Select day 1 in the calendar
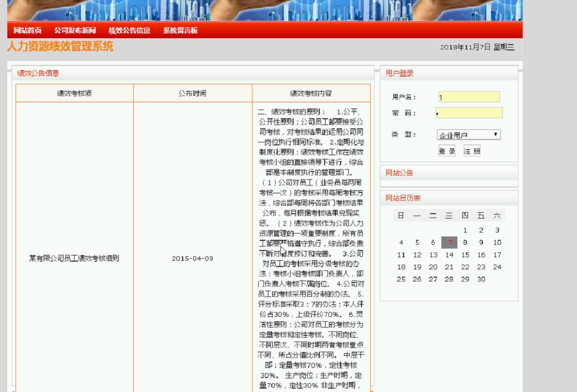577x392 pixels. coord(465,230)
